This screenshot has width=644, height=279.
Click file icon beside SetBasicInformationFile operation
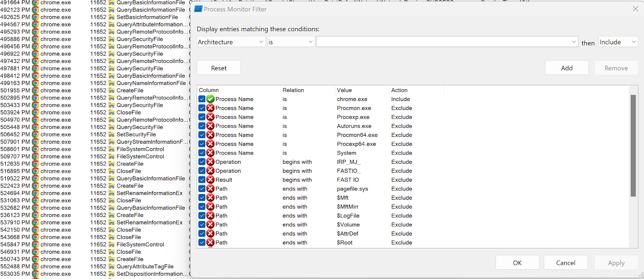tap(111, 17)
